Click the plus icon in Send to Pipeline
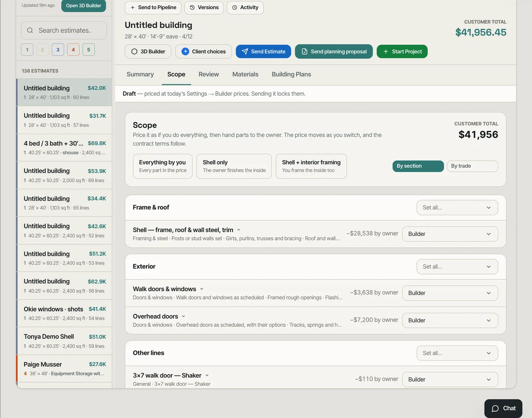Screen dimensions: 532x418 [133, 7]
